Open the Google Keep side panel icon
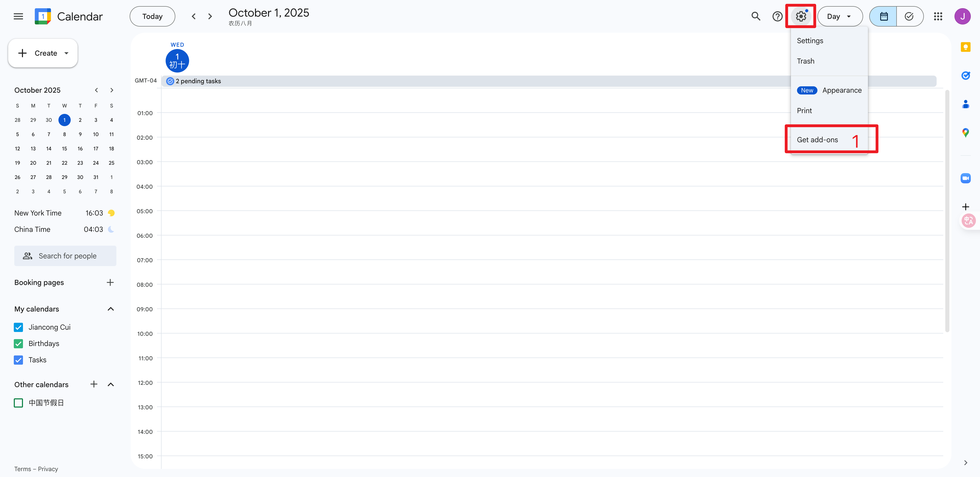This screenshot has width=980, height=477. click(x=965, y=47)
